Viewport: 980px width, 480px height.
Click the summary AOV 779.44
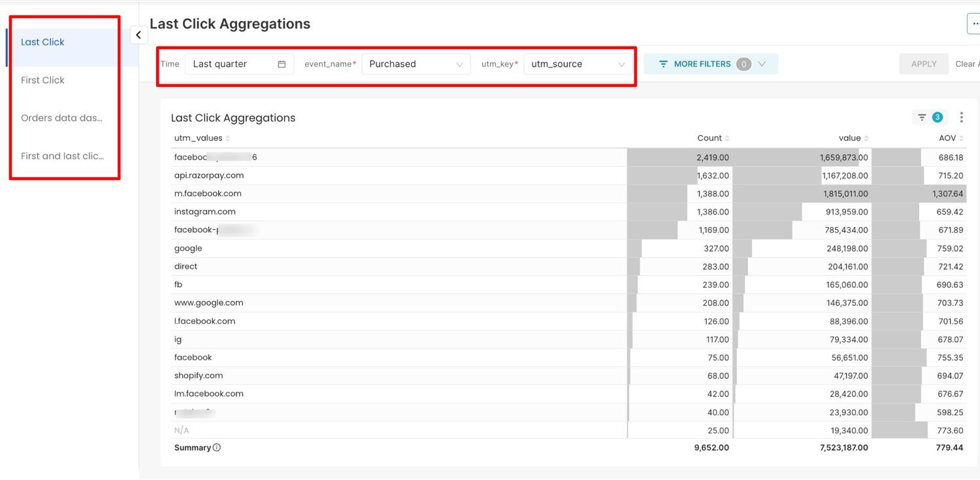(x=949, y=448)
